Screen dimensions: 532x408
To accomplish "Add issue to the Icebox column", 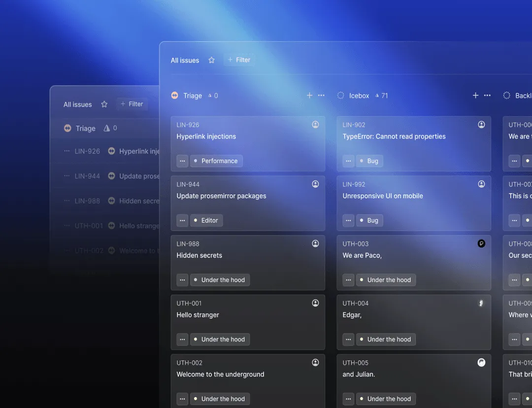I will [x=476, y=96].
